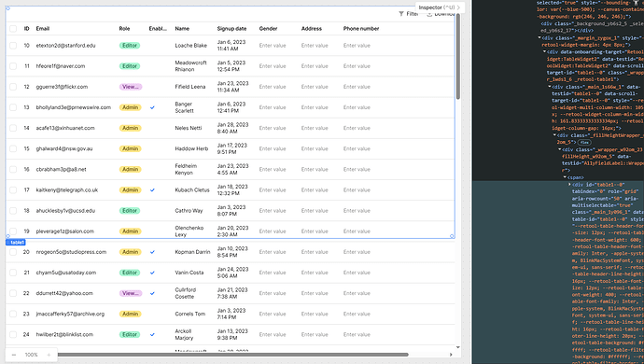The image size is (644, 364).
Task: Sort by the Gender column header
Action: click(268, 29)
